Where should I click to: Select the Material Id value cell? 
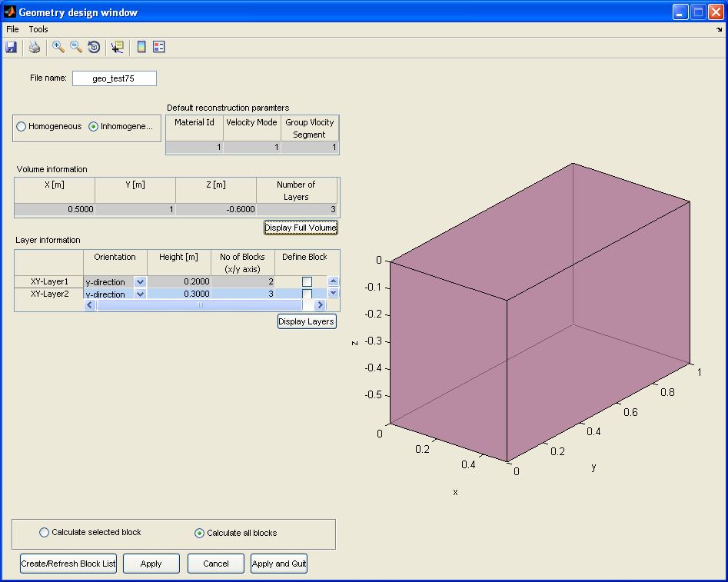pyautogui.click(x=194, y=148)
